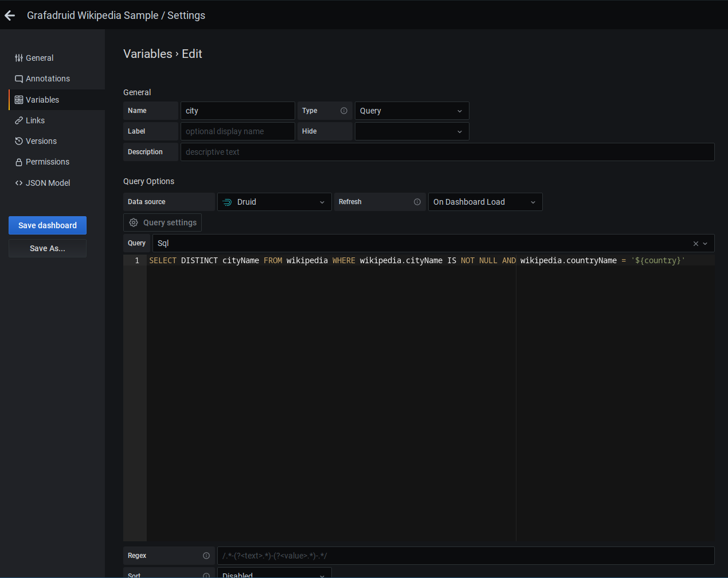Click the Links chain icon
The width and height of the screenshot is (728, 578).
pos(19,120)
